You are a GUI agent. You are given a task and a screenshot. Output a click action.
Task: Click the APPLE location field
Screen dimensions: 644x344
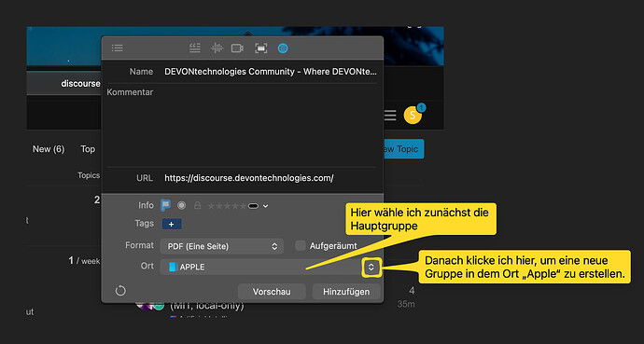(260, 267)
